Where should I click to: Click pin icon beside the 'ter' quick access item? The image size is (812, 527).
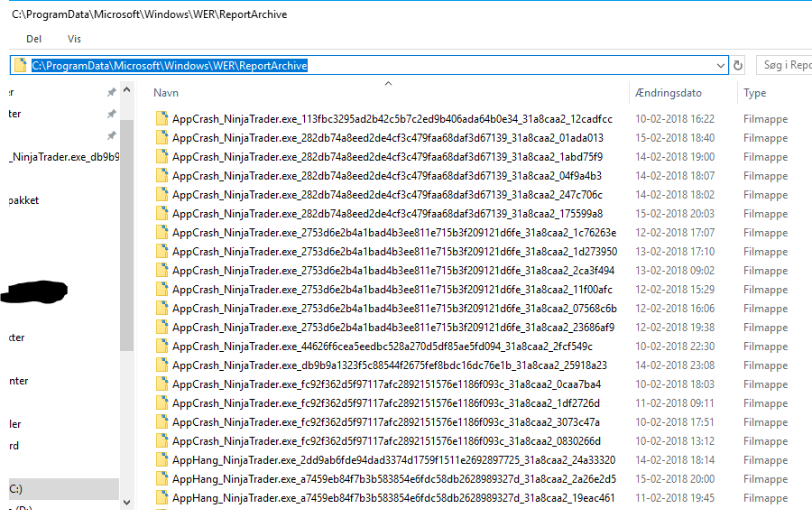pyautogui.click(x=111, y=114)
